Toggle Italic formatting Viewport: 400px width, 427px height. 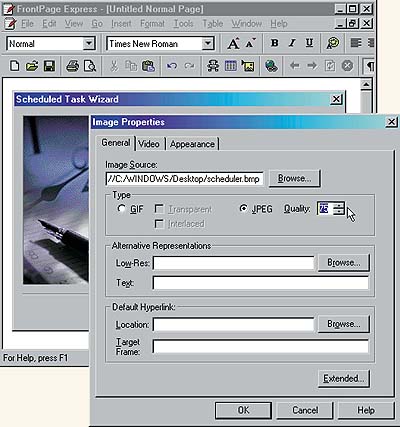[x=292, y=43]
